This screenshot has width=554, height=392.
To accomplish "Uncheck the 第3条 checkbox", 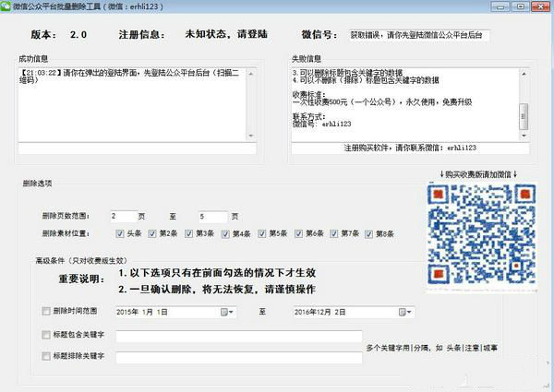I will 189,233.
